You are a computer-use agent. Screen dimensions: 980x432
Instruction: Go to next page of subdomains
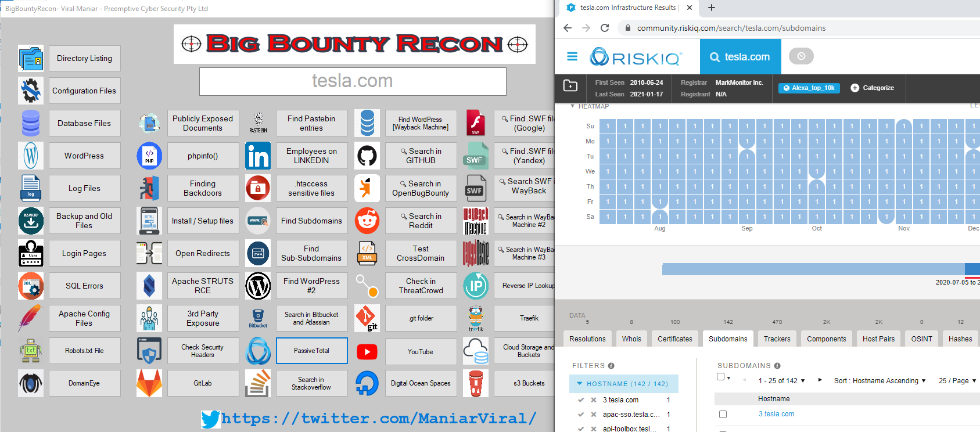pos(820,380)
